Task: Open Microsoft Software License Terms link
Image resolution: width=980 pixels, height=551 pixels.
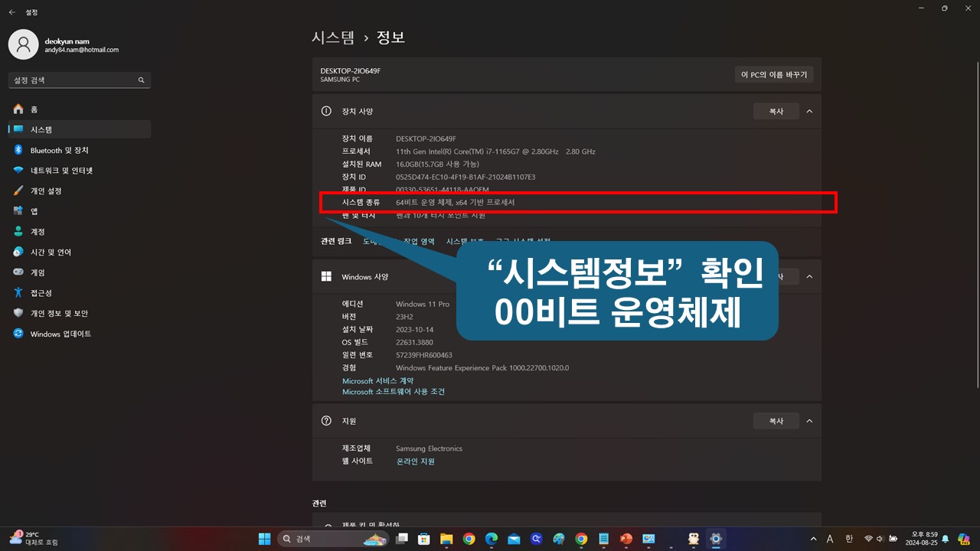Action: tap(394, 392)
